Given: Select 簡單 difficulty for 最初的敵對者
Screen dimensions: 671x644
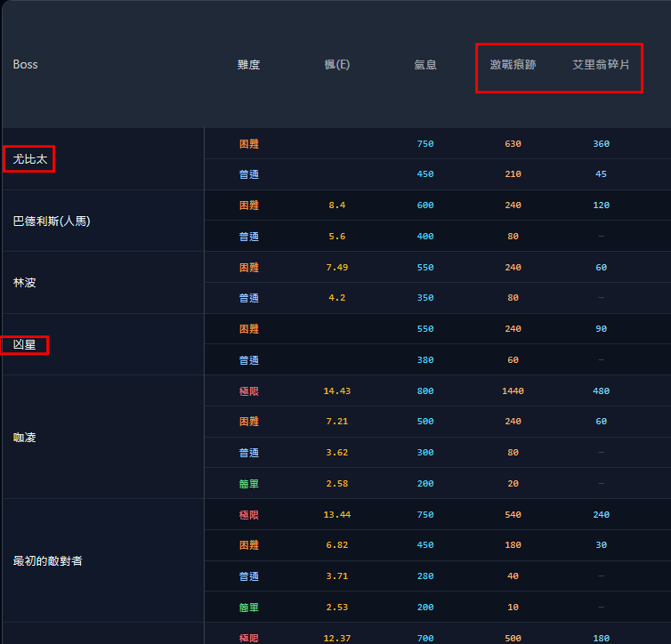Looking at the screenshot, I should pos(248,608).
